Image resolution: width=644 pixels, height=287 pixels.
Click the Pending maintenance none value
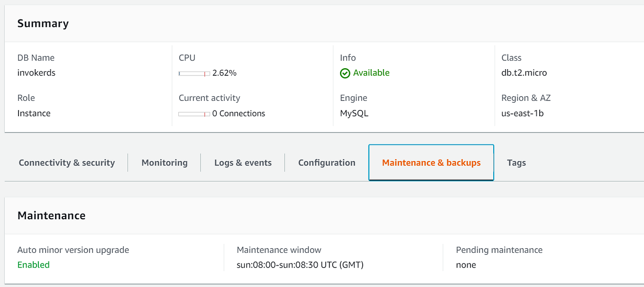[466, 265]
